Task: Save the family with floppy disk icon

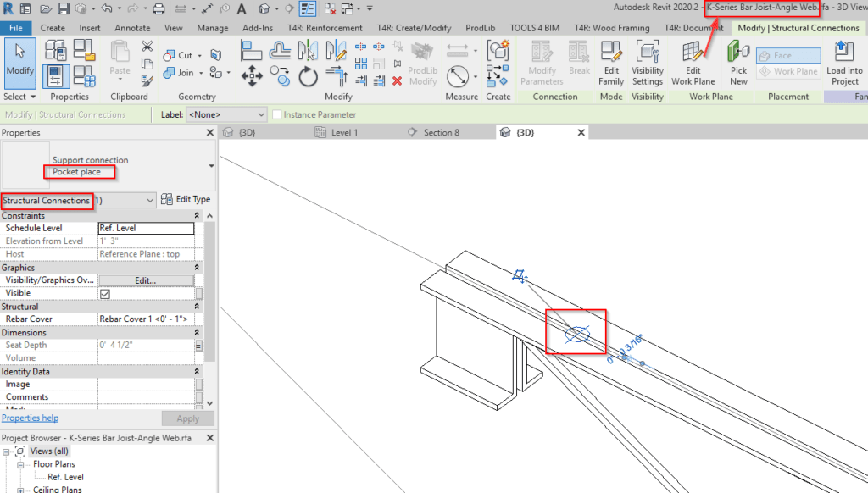Action: 63,8
